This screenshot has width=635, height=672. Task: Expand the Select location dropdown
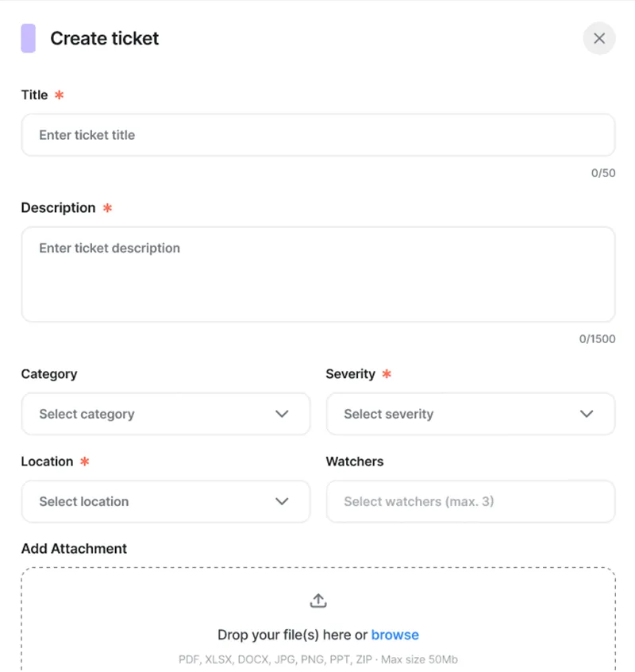(x=165, y=501)
